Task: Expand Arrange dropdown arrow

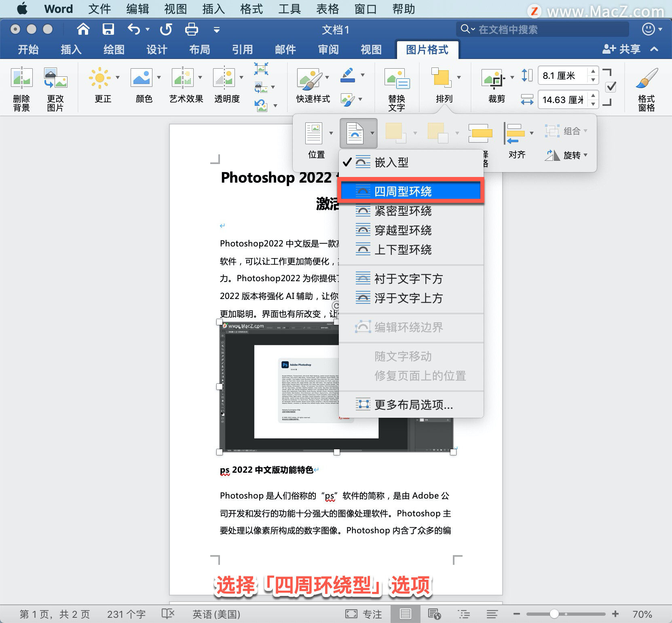Action: pos(459,77)
